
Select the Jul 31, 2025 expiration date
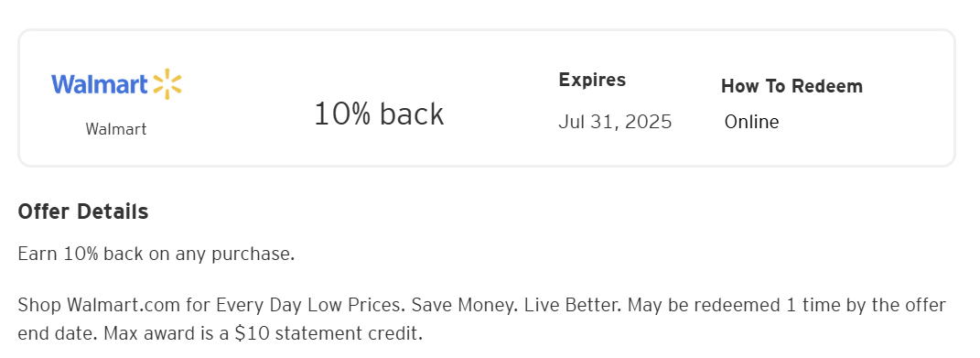coord(615,122)
